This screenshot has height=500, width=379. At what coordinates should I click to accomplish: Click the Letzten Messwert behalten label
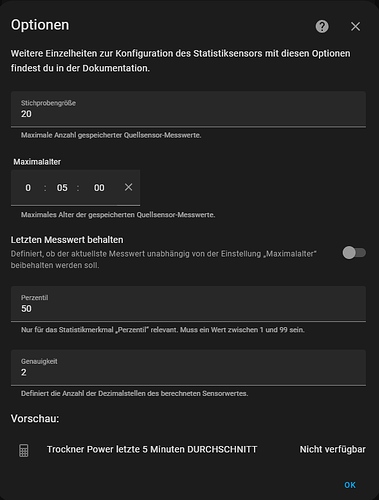pyautogui.click(x=67, y=240)
